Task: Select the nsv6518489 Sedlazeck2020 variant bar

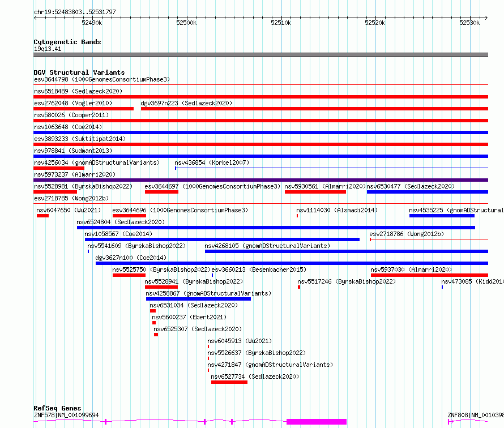Action: (260, 97)
